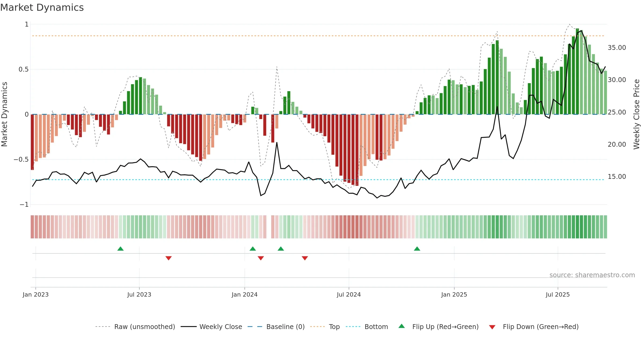Click the Jan 2024 x-axis label
This screenshot has height=362, width=644.
pyautogui.click(x=245, y=294)
